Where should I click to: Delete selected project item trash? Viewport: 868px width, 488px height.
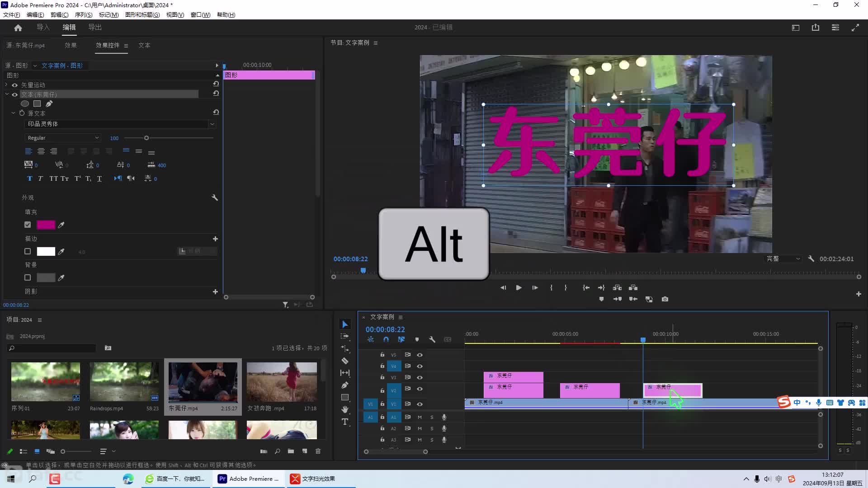click(x=318, y=451)
